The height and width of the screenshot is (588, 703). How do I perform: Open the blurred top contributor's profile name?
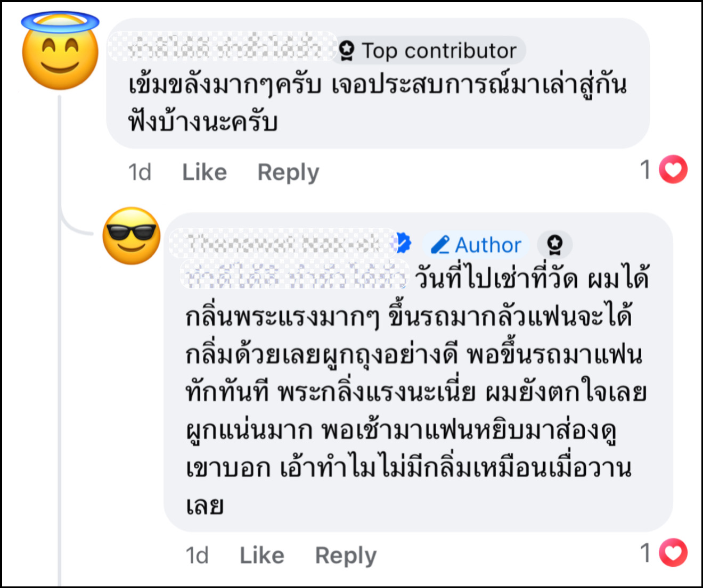tap(223, 48)
